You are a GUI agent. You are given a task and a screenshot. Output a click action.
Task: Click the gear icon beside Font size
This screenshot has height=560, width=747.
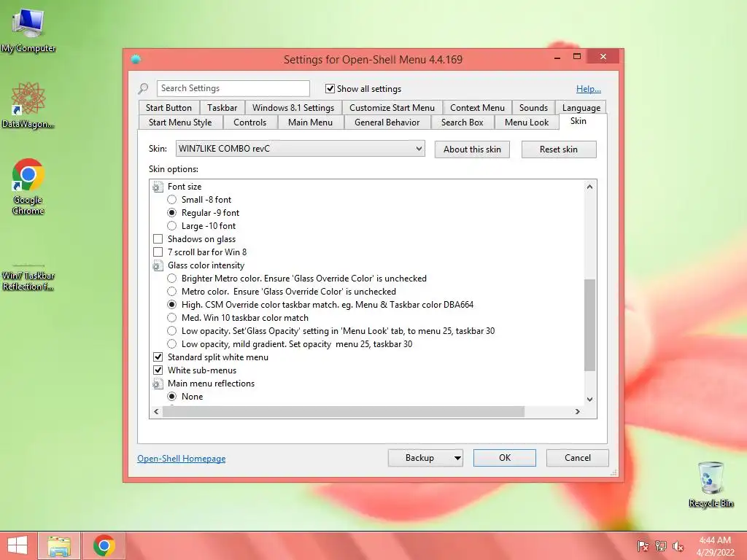(158, 187)
